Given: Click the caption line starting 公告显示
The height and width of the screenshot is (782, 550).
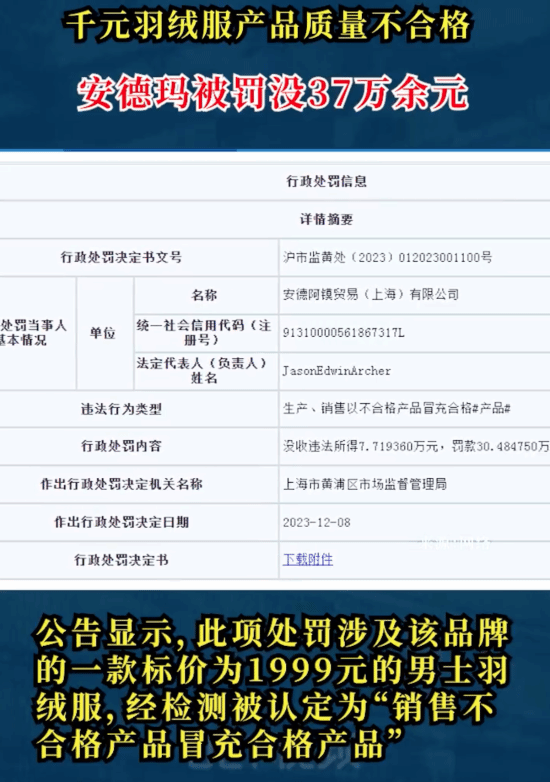Looking at the screenshot, I should pyautogui.click(x=272, y=633).
